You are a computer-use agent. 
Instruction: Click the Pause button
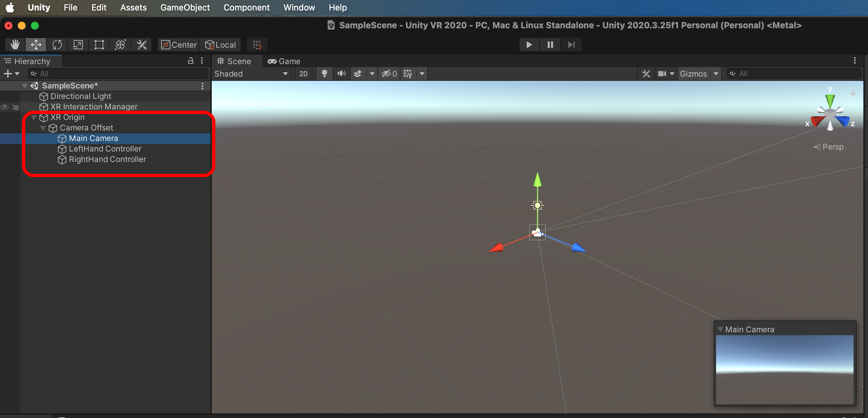(550, 44)
